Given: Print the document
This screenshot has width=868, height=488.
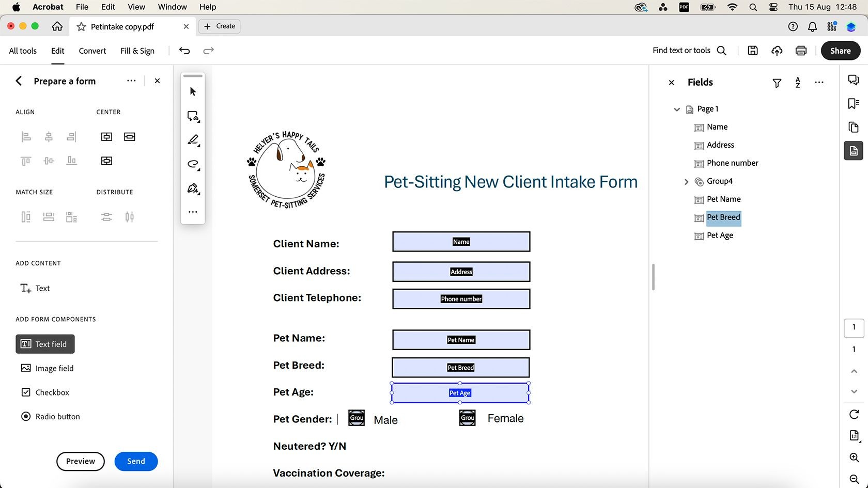Looking at the screenshot, I should [801, 51].
